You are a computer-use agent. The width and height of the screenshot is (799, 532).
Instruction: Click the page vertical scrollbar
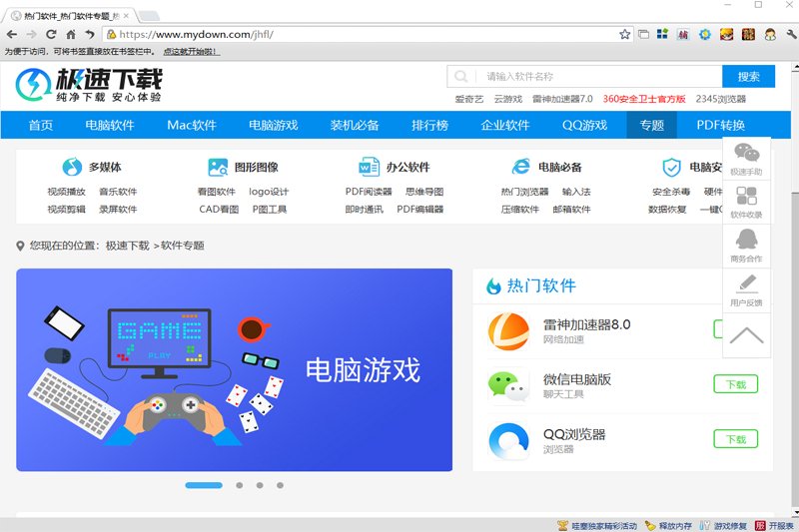click(794, 290)
